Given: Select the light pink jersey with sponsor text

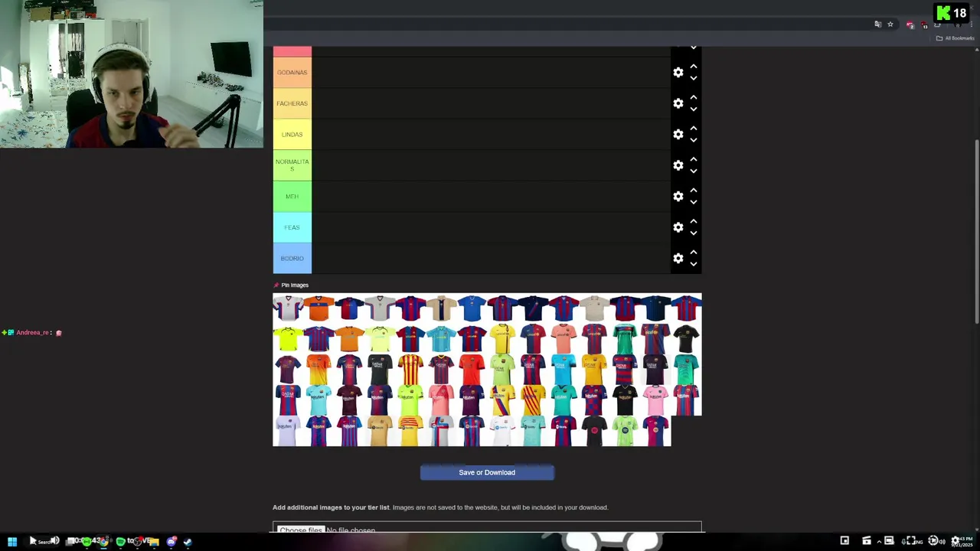Looking at the screenshot, I should pyautogui.click(x=655, y=400).
